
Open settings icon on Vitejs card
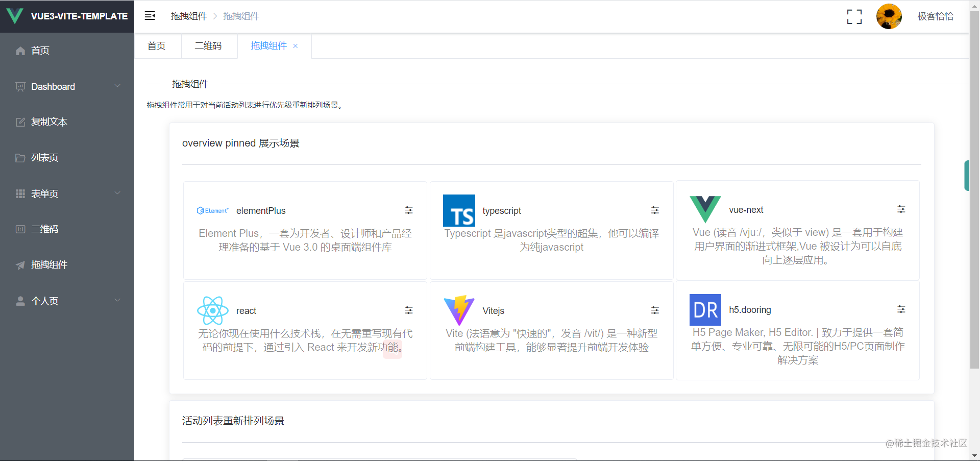coord(655,310)
